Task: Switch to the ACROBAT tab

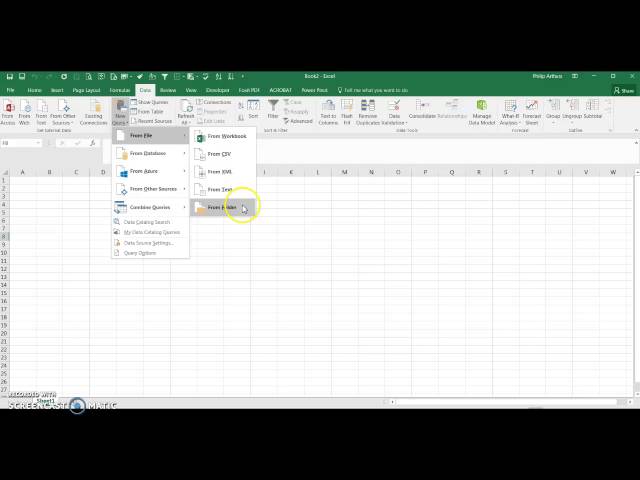Action: (280, 90)
